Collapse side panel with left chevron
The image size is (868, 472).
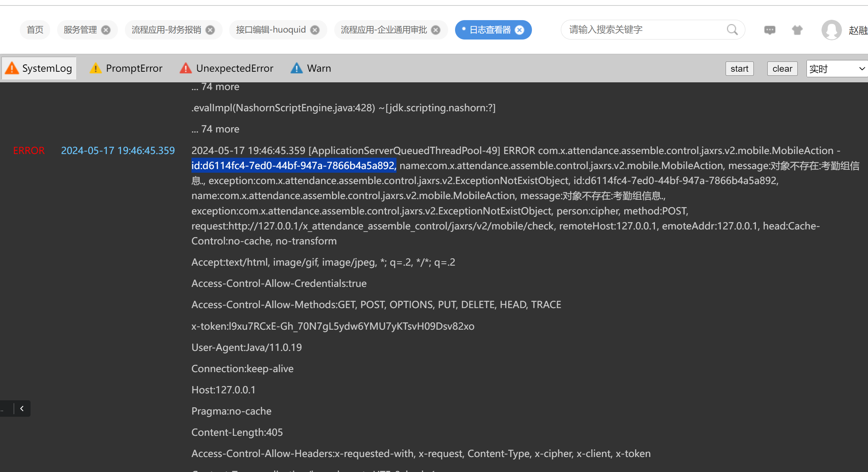(22, 409)
